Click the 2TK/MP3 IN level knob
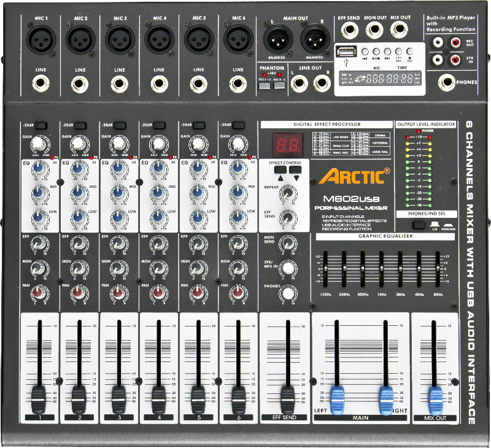This screenshot has height=448, width=491. click(x=288, y=268)
